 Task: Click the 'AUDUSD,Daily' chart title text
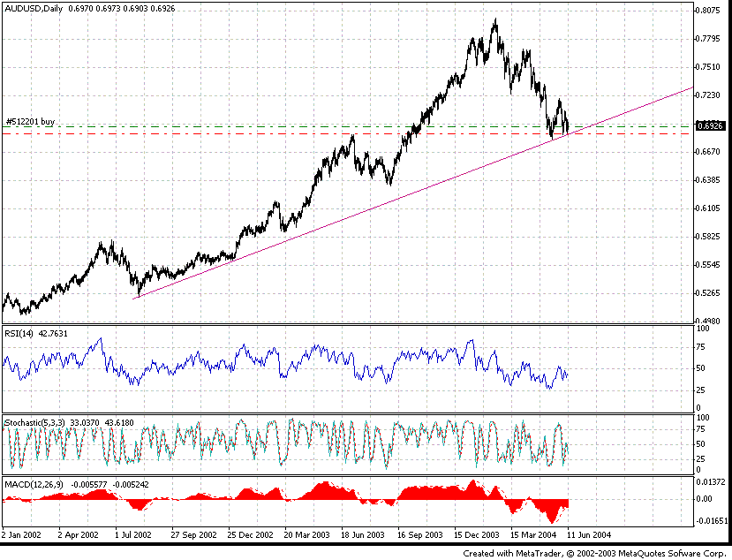point(34,9)
